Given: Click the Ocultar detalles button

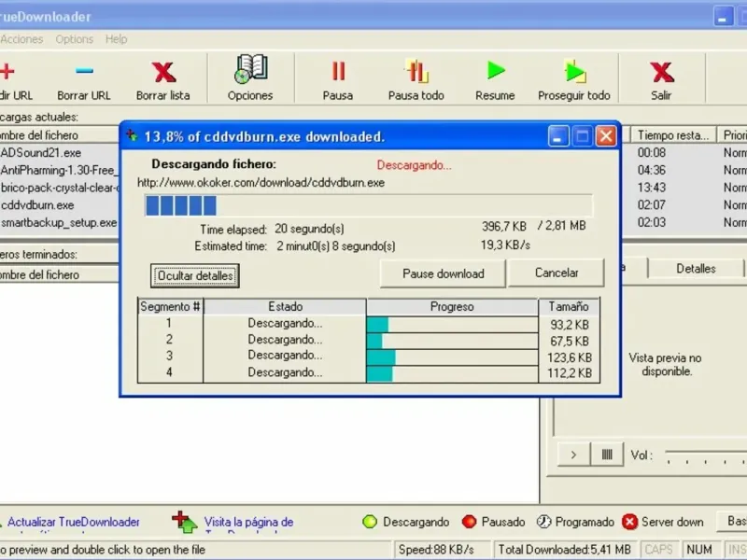Looking at the screenshot, I should point(195,275).
